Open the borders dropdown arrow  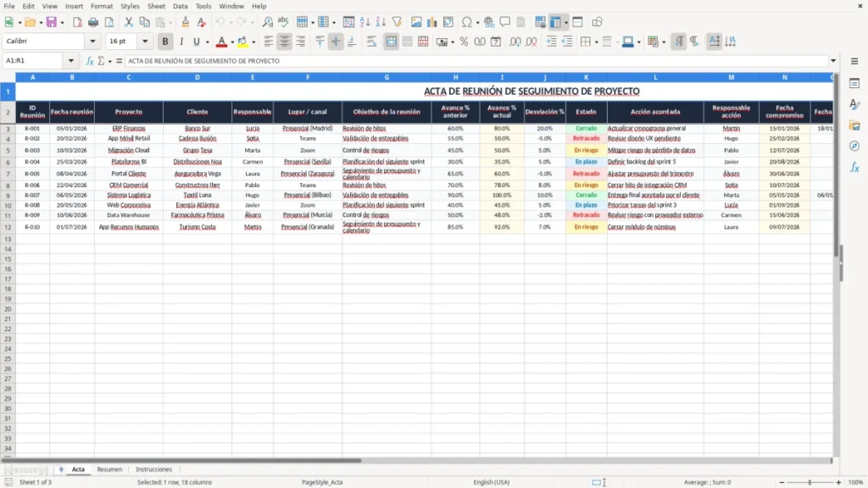click(x=596, y=42)
